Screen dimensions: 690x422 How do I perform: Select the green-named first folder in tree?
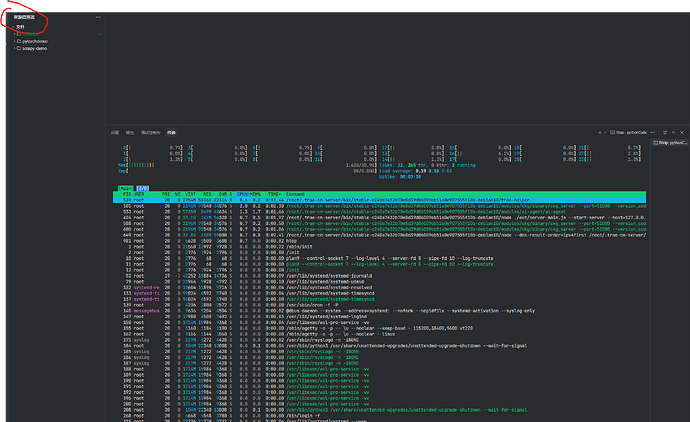pyautogui.click(x=29, y=34)
